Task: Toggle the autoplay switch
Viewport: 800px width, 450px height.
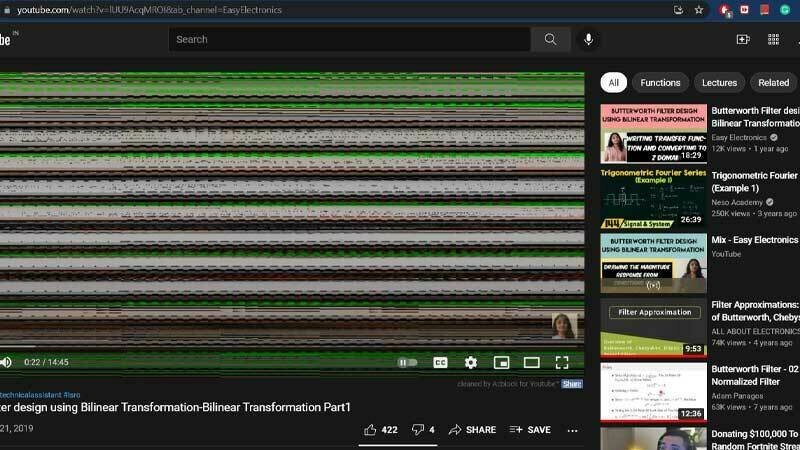Action: tap(407, 362)
